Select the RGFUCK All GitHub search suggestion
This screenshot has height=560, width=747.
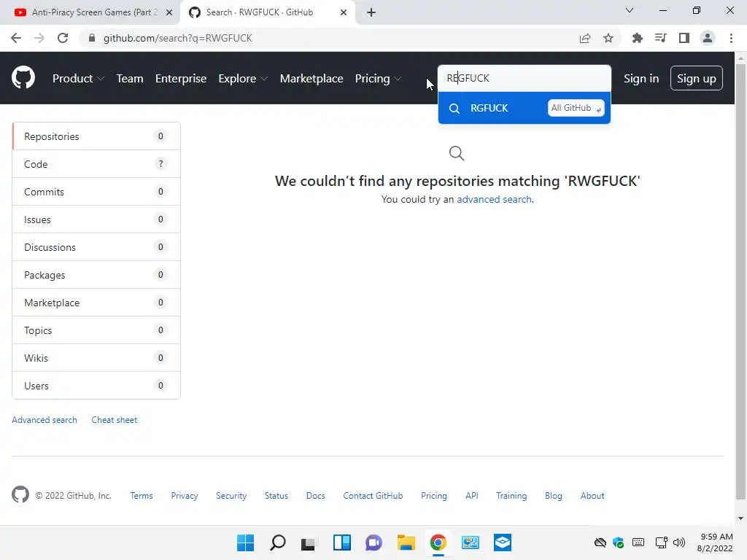tap(524, 108)
